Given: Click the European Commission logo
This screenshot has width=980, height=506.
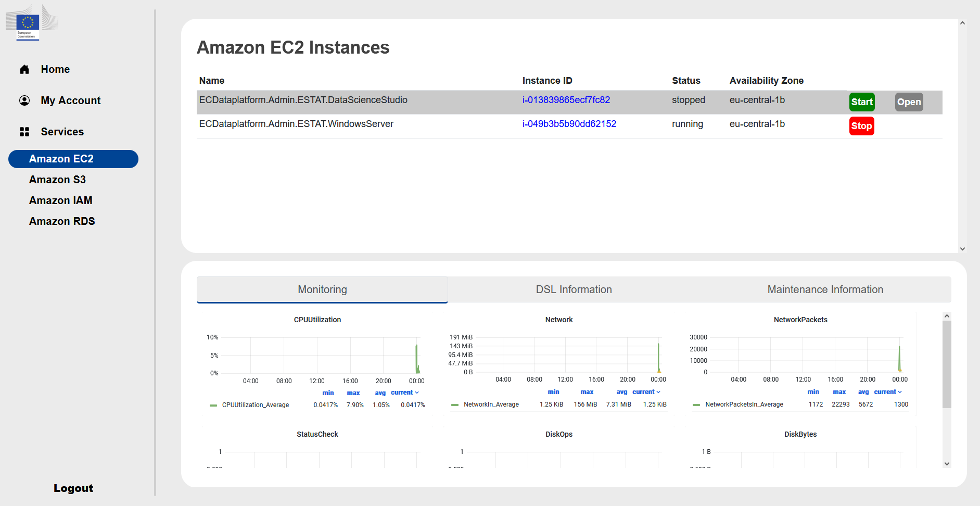Looking at the screenshot, I should click(x=32, y=22).
